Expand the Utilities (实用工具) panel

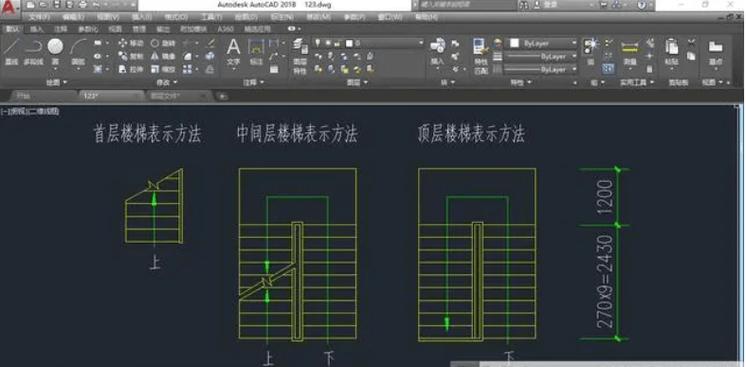[x=637, y=82]
